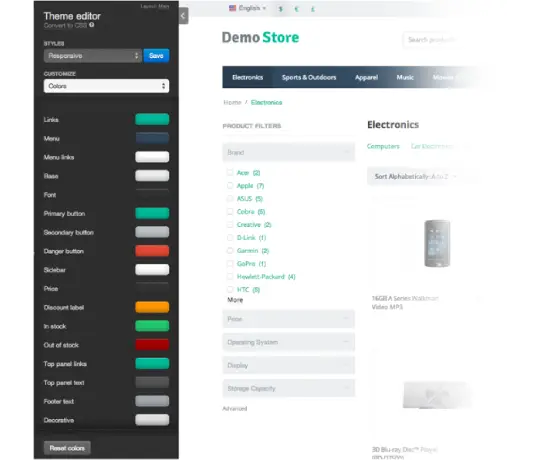
Task: Tick the Apple brand checkbox
Action: [x=230, y=185]
